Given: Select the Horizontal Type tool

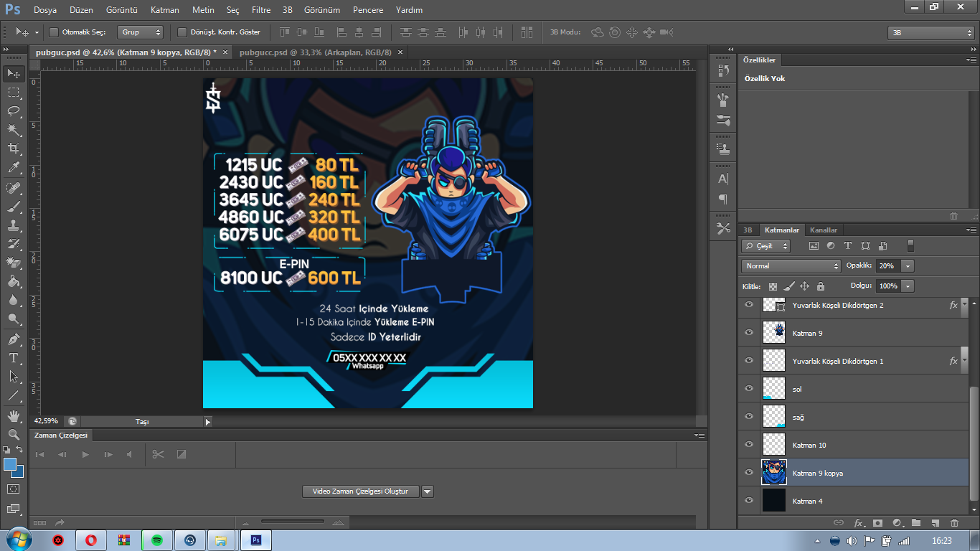Looking at the screenshot, I should (x=14, y=357).
